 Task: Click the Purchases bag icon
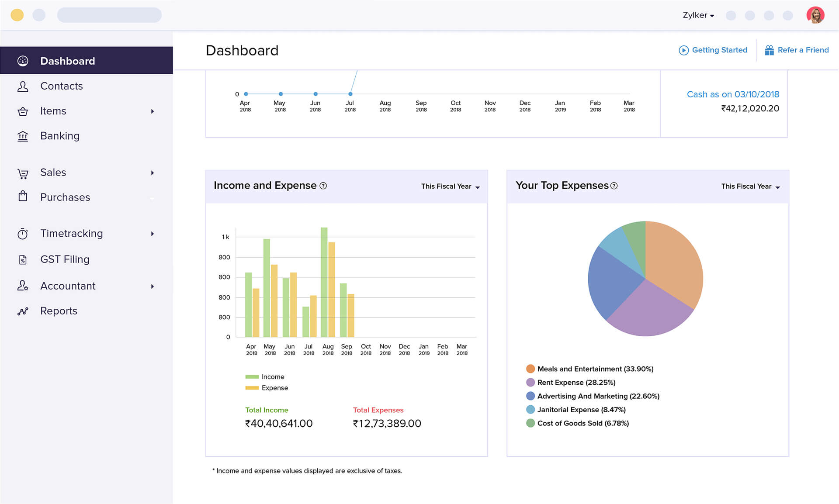pos(23,197)
